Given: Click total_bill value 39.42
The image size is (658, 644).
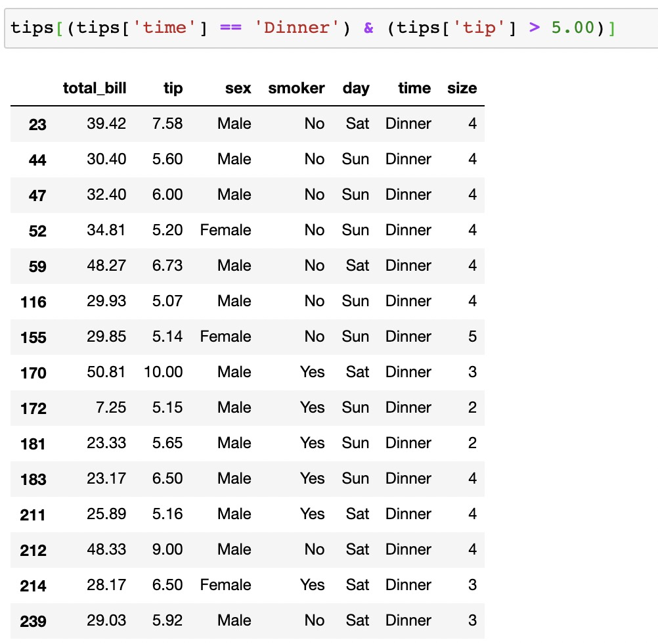Looking at the screenshot, I should [x=106, y=124].
